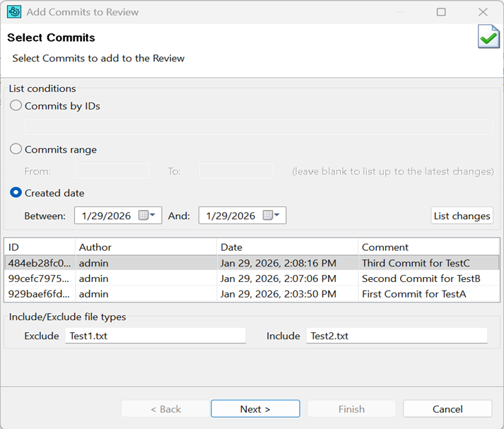Click the Cancel button
Image resolution: width=504 pixels, height=429 pixels.
point(447,409)
